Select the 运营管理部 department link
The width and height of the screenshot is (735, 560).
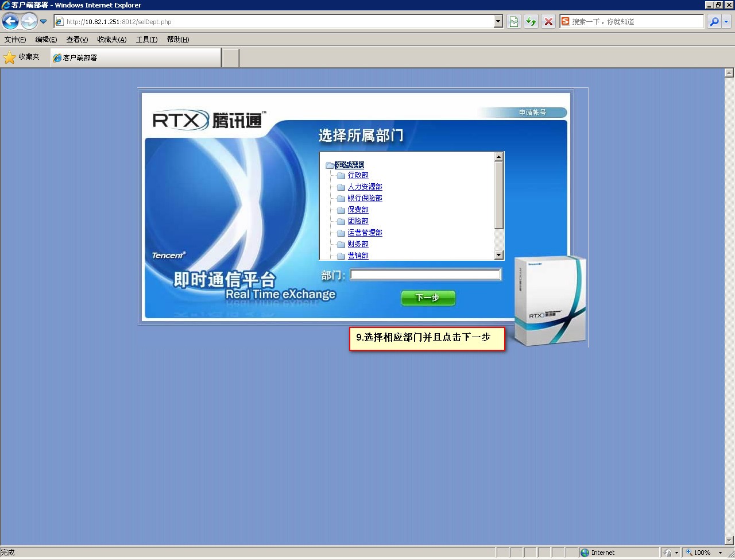coord(365,233)
